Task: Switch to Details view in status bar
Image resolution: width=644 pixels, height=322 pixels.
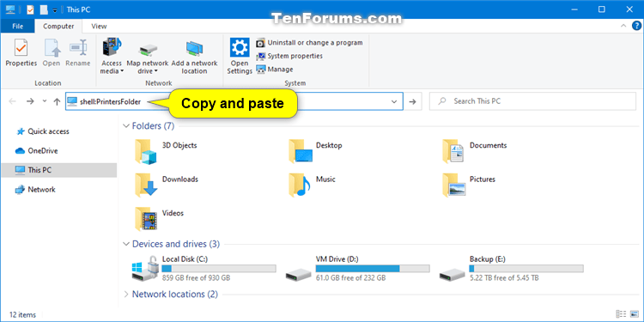Action: (x=622, y=314)
